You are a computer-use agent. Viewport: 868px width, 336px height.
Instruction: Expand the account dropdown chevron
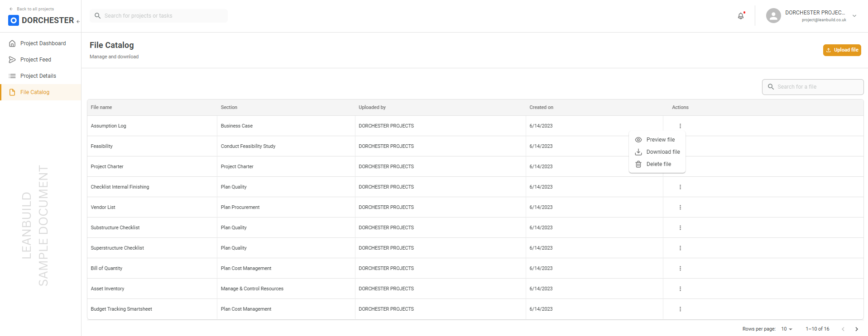[854, 16]
